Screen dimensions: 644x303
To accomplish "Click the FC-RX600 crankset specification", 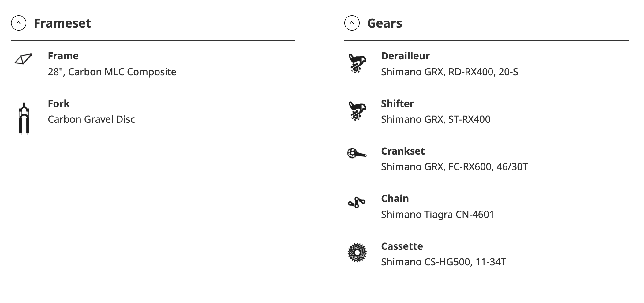I will point(454,167).
